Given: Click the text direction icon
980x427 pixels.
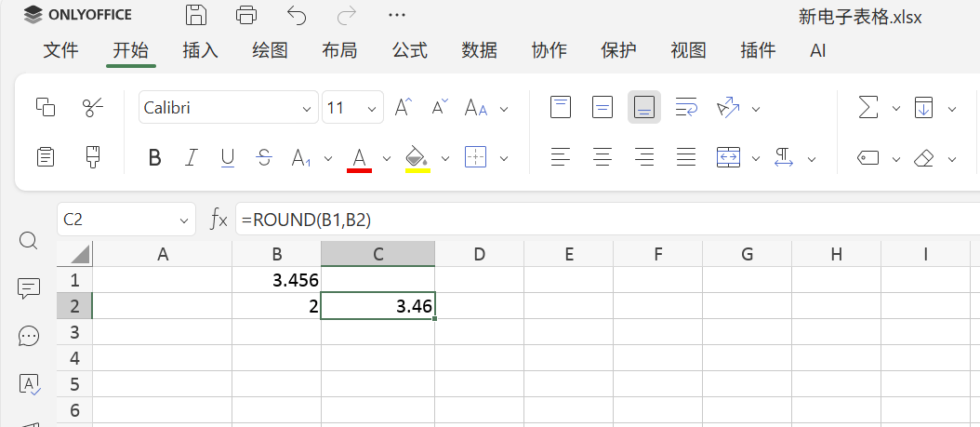Looking at the screenshot, I should [x=783, y=157].
